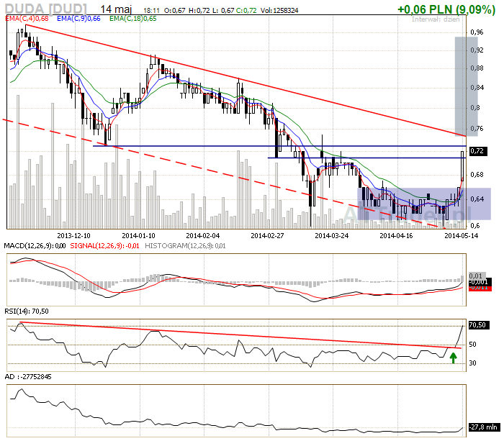The width and height of the screenshot is (504, 441).
Task: Click the 0,64 price axis label
Action: pos(477,199)
